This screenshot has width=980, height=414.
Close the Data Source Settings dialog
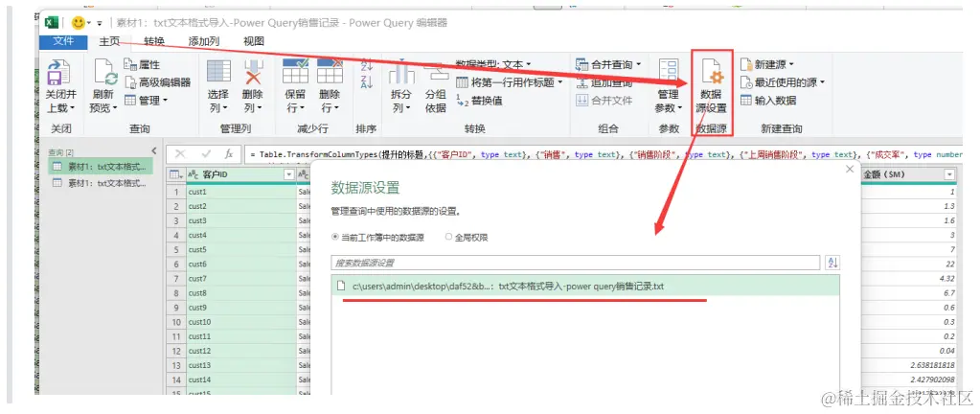click(x=849, y=169)
